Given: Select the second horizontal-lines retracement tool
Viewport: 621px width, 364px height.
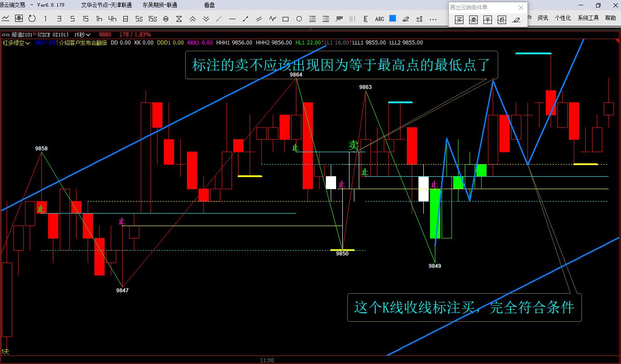Looking at the screenshot, I should (x=326, y=19).
